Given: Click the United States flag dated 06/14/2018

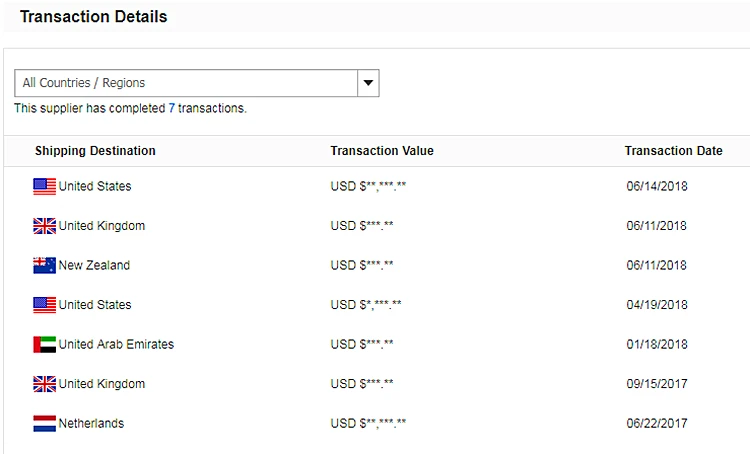Looking at the screenshot, I should point(44,186).
